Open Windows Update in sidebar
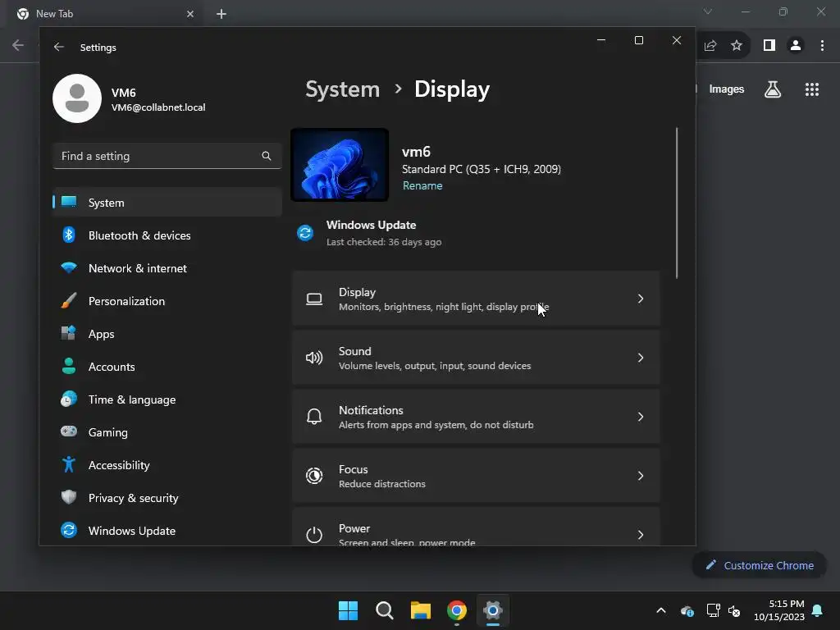The height and width of the screenshot is (630, 840). pyautogui.click(x=167, y=531)
